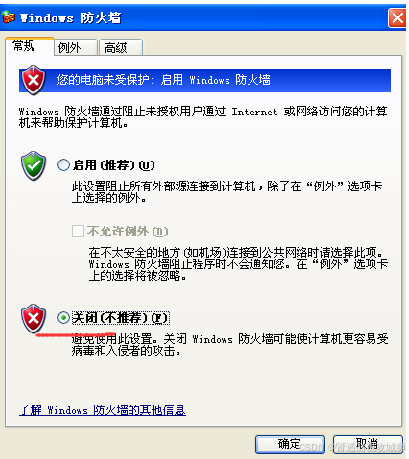409x459 pixels.
Task: Click the red shield icon in blue banner
Action: [x=33, y=80]
